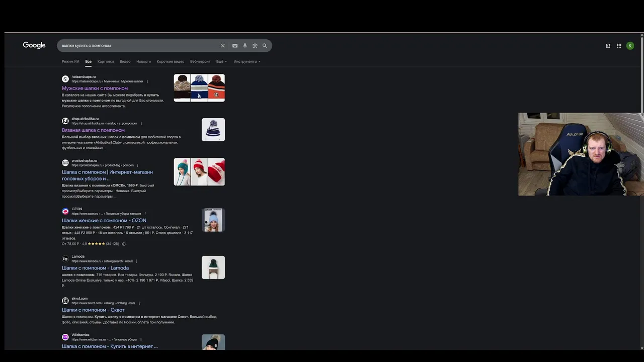Viewport: 644px width, 362px height.
Task: Switch to the Режим ИИ tab
Action: (70, 61)
